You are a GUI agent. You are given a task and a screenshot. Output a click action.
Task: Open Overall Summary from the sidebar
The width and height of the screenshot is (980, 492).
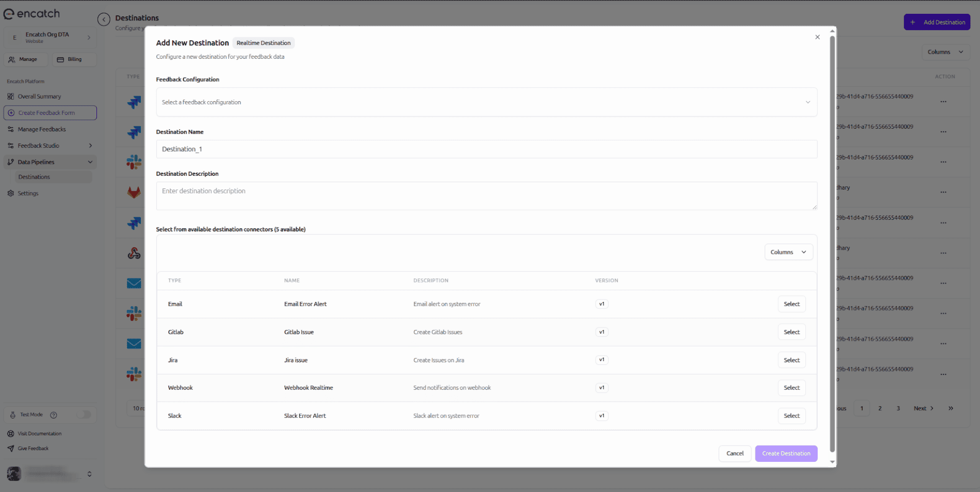click(39, 96)
